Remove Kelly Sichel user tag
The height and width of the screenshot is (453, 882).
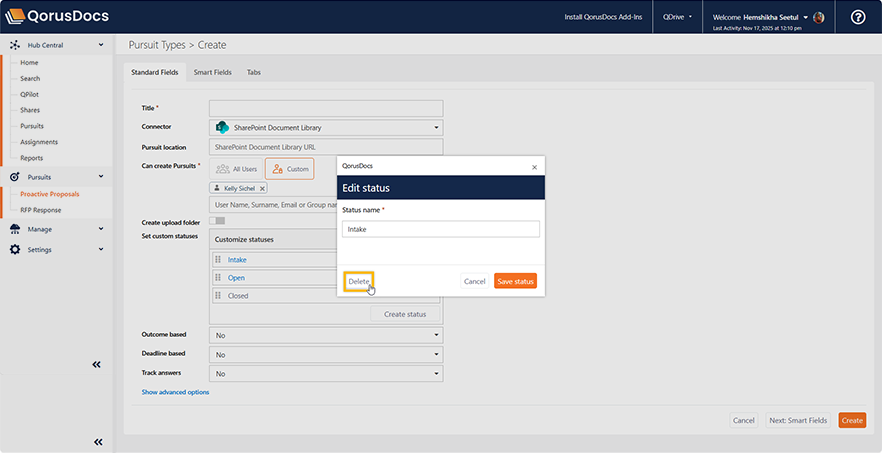[262, 188]
